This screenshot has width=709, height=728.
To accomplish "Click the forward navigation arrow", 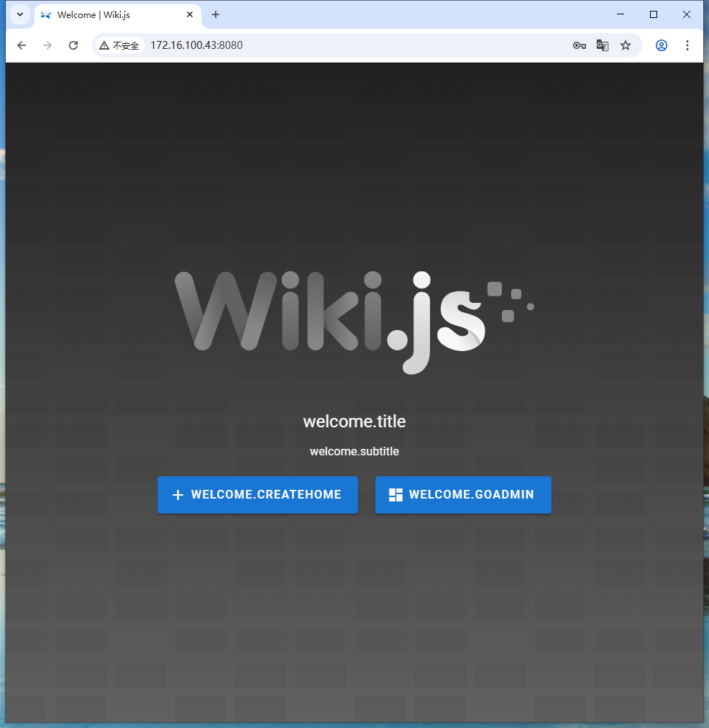I will point(47,45).
